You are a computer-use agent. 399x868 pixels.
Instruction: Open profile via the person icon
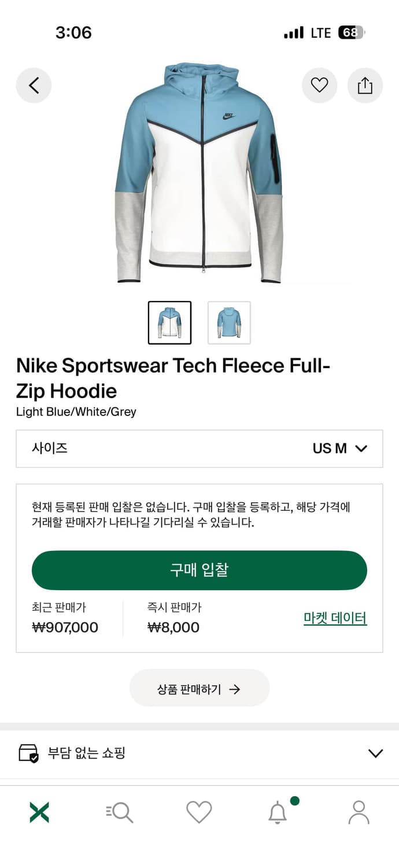[x=359, y=812]
